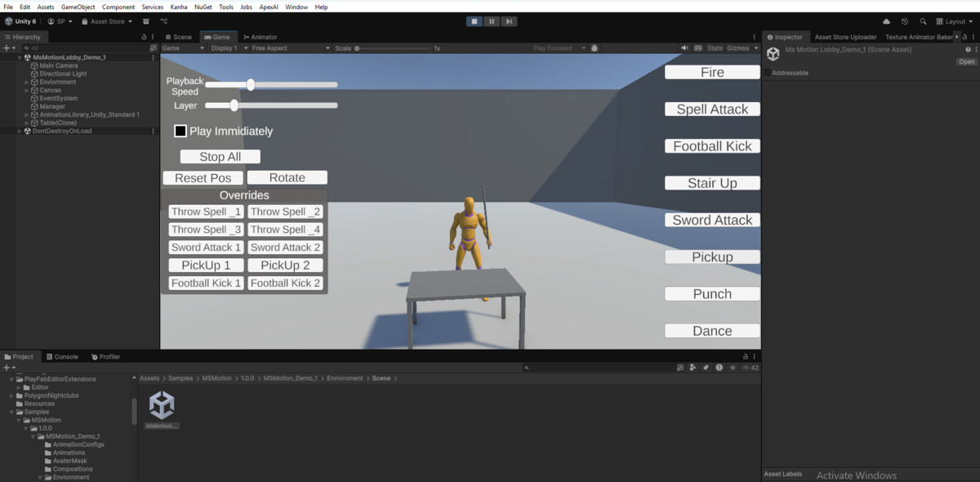Click the Throw Spell _3 override
This screenshot has height=482, width=980.
pos(206,230)
